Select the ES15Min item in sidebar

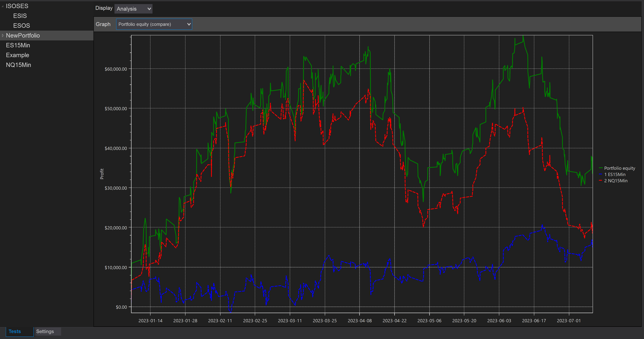coord(18,45)
